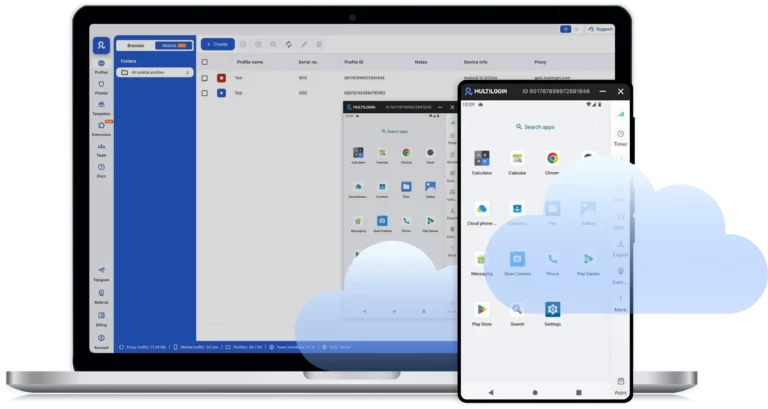Tap Android home button in large phone window
The height and width of the screenshot is (409, 768).
[x=535, y=392]
